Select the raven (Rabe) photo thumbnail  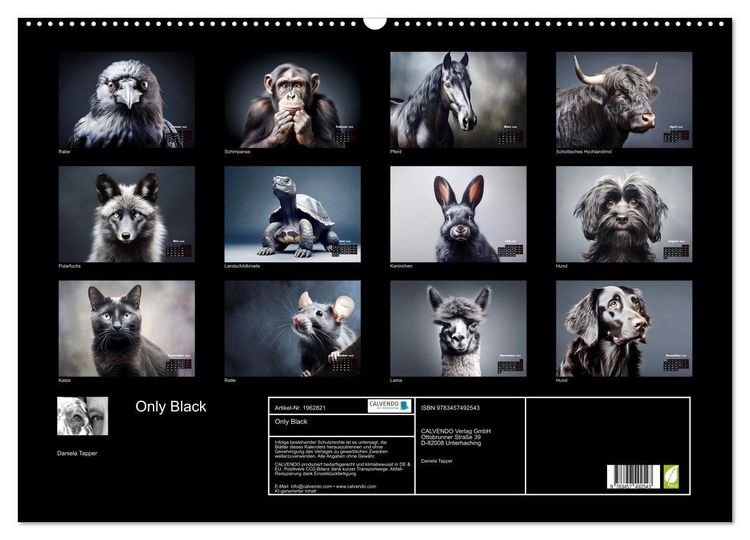[127, 99]
